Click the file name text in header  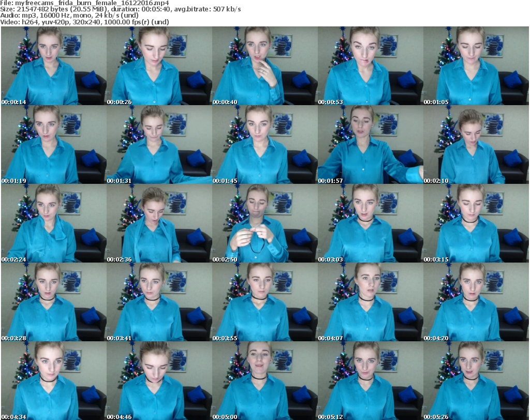click(85, 3)
